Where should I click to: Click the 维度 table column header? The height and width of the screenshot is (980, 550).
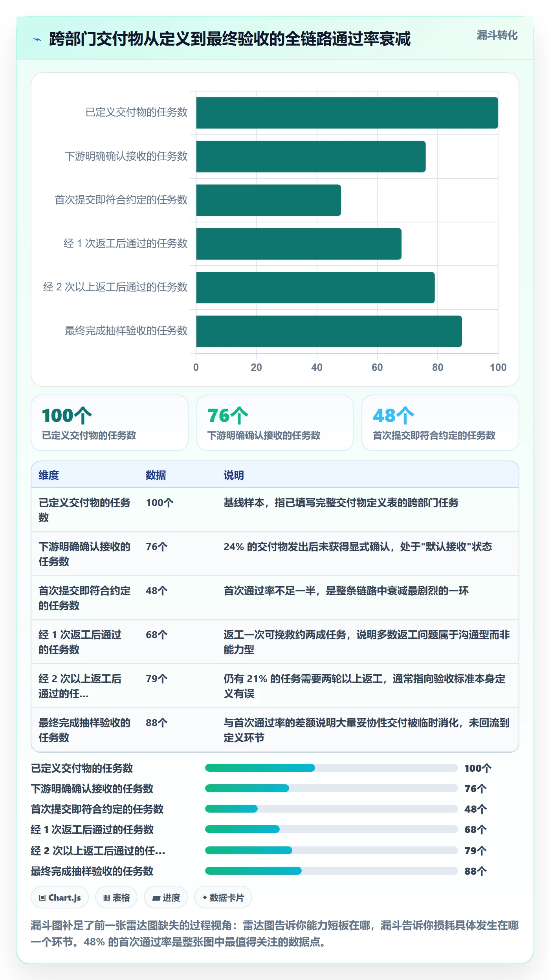coord(49,475)
